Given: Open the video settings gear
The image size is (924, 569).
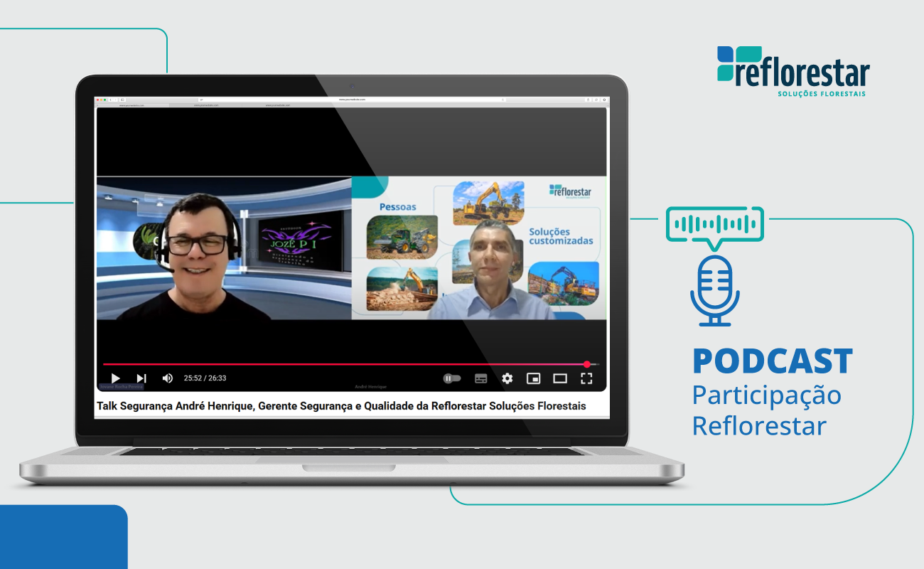Looking at the screenshot, I should click(x=507, y=378).
